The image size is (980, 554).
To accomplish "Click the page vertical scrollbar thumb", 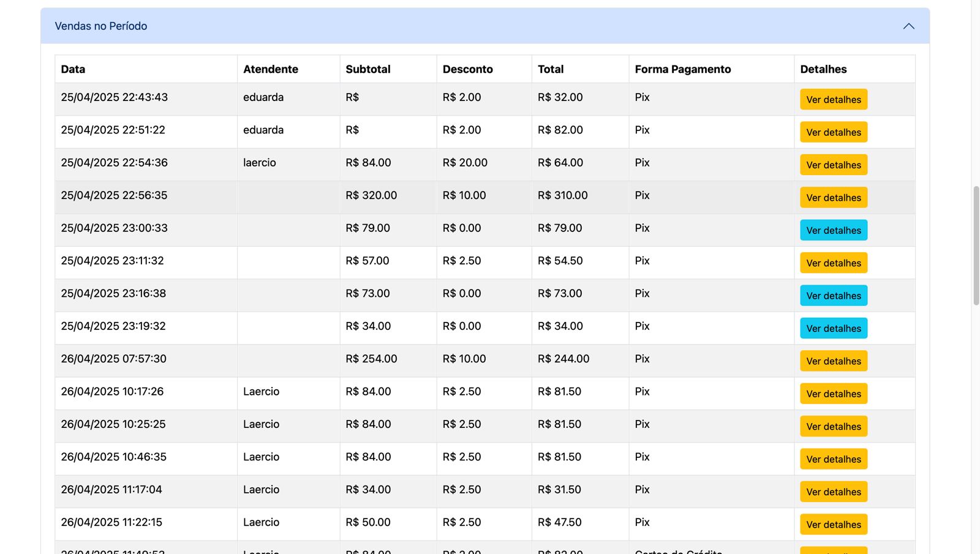I will tap(976, 245).
